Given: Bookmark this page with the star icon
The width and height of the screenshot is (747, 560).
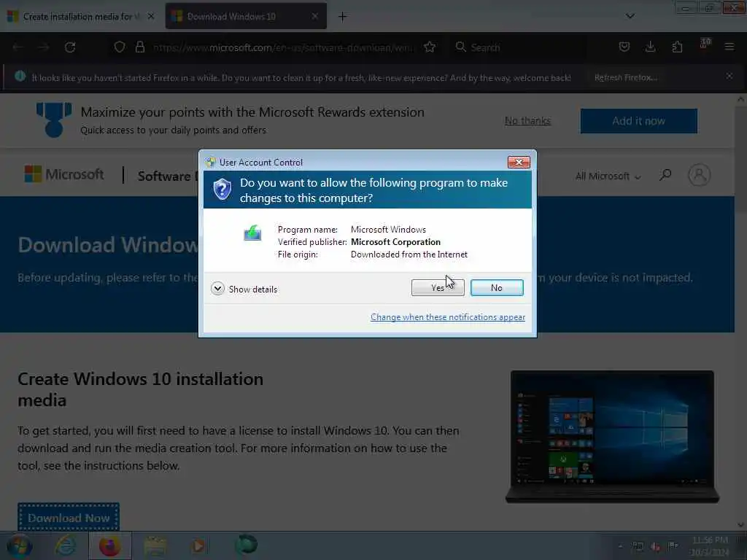Looking at the screenshot, I should (430, 47).
